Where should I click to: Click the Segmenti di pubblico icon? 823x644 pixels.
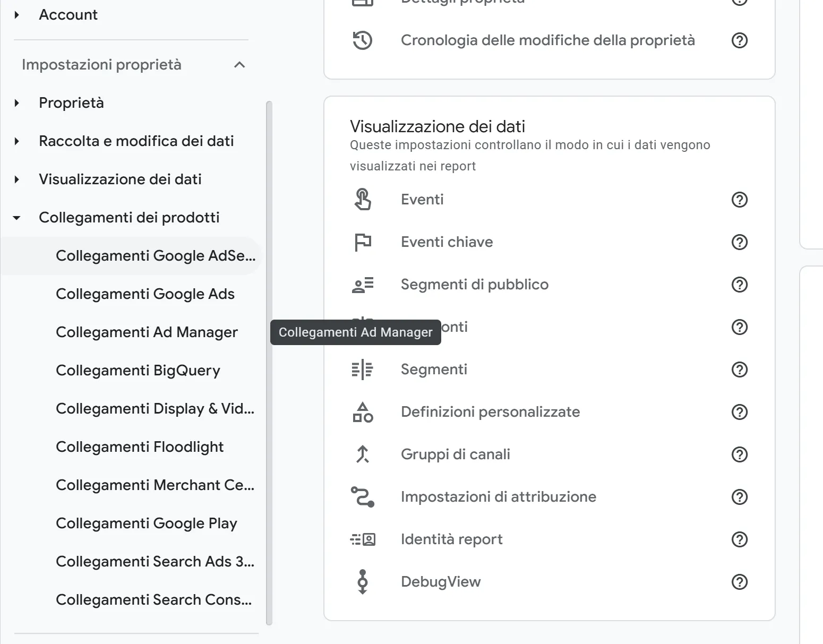click(363, 285)
